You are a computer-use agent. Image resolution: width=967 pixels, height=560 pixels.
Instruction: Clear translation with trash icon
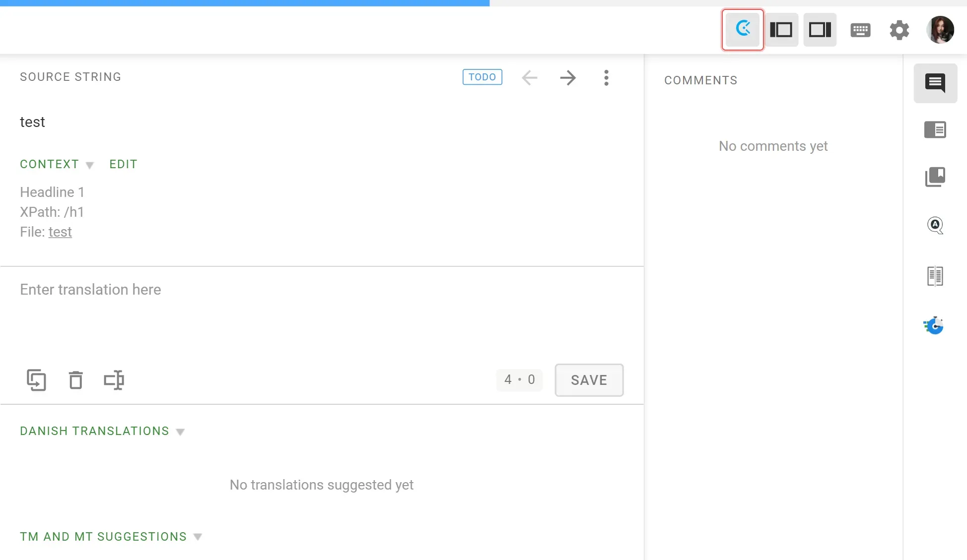(75, 380)
